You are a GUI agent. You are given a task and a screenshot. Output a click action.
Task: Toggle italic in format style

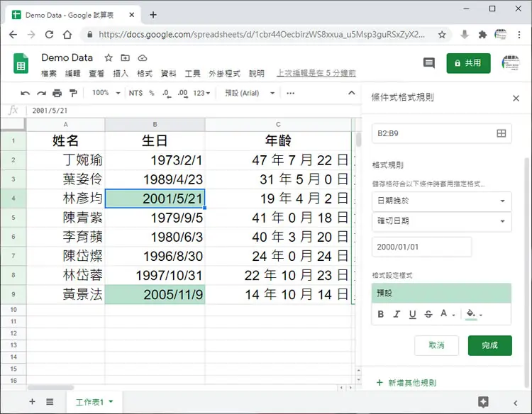tap(397, 314)
